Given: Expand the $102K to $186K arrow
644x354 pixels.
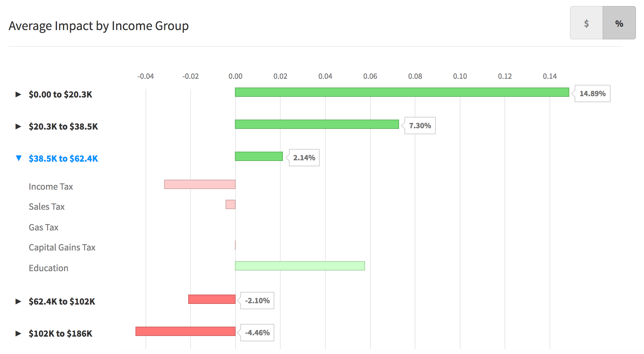Looking at the screenshot, I should [18, 334].
